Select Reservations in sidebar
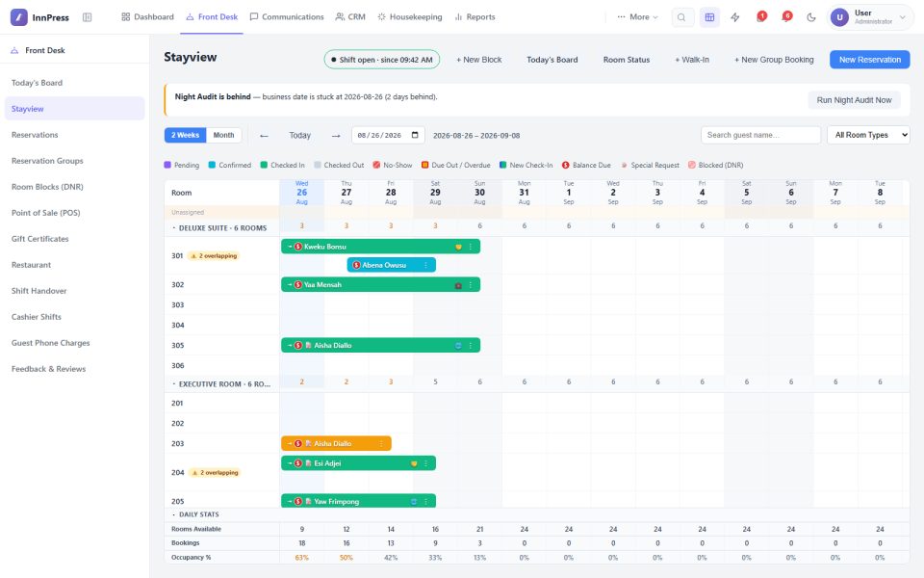This screenshot has height=578, width=924. click(74, 135)
